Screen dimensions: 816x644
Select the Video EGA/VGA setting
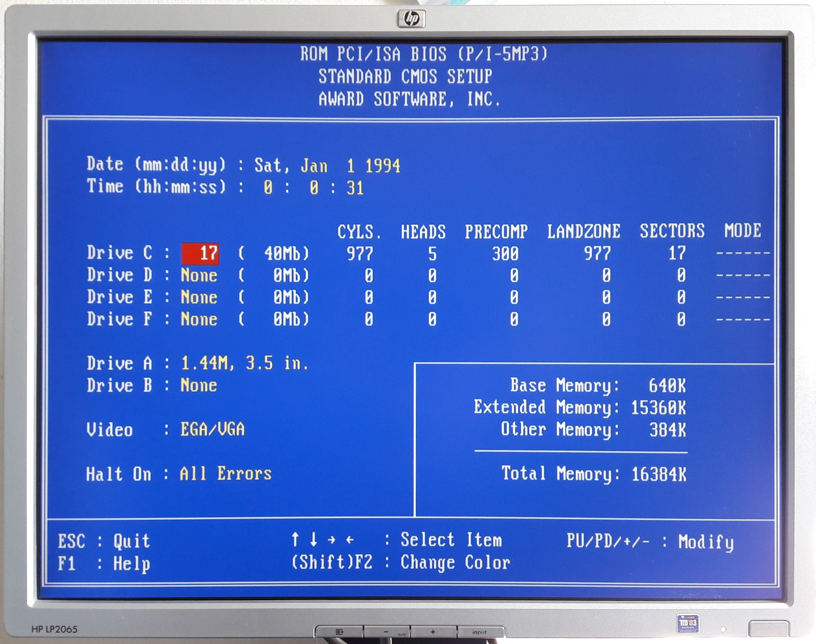tap(213, 430)
